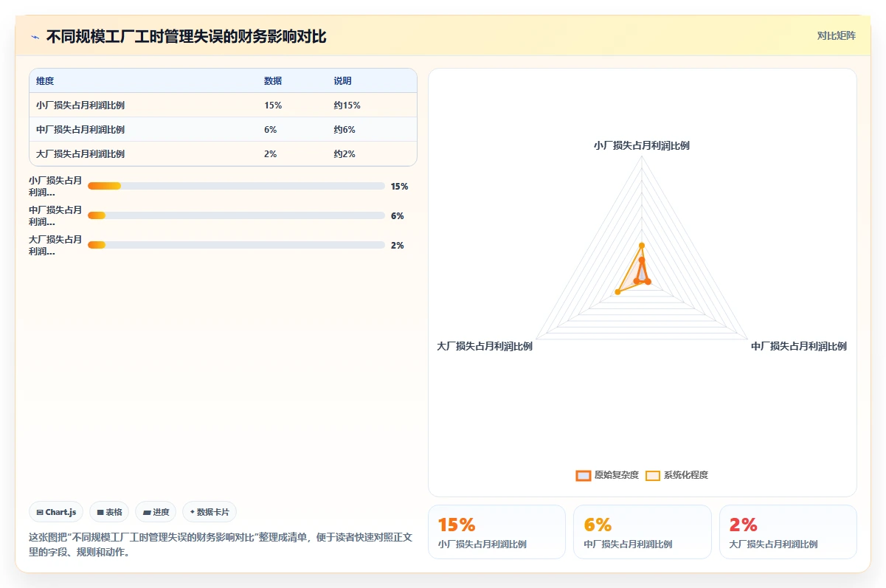Select table row 中厂损失占月利润比例
The image size is (886, 588).
point(223,130)
